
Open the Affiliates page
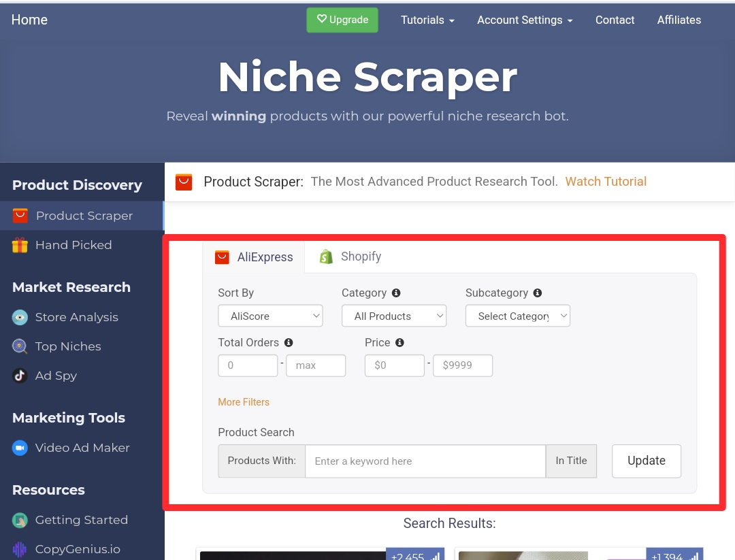679,20
